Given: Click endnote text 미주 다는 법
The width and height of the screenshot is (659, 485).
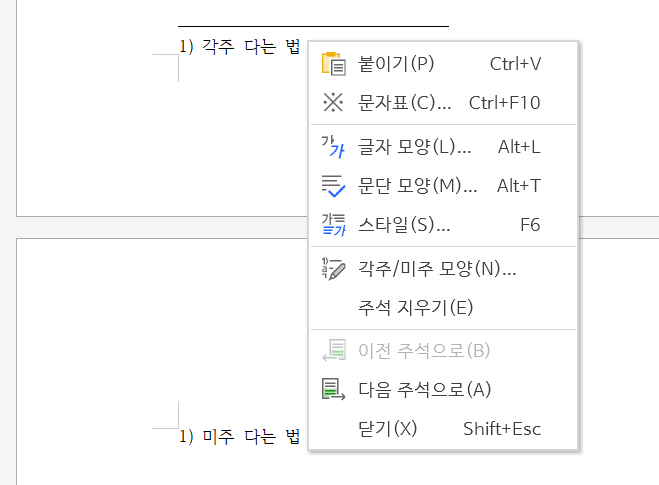Looking at the screenshot, I should point(251,436).
